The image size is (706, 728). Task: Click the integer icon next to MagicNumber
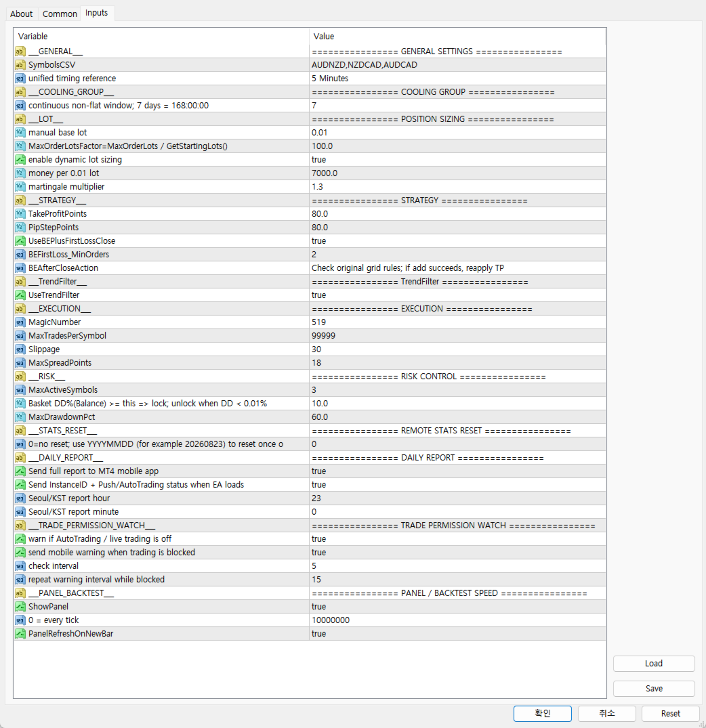click(x=20, y=322)
